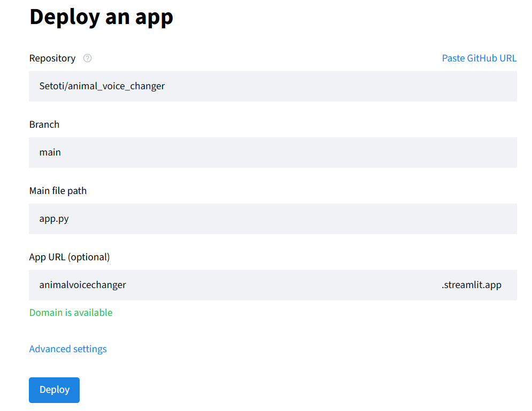Screen dimensions: 532x411
Task: Click into the Branch input field
Action: pos(273,152)
